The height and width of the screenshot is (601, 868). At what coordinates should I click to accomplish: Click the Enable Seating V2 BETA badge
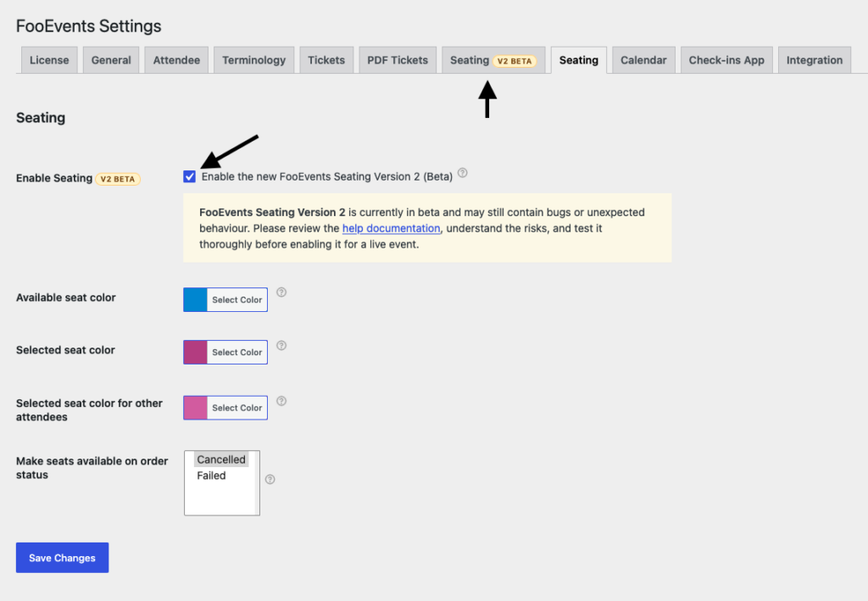118,179
